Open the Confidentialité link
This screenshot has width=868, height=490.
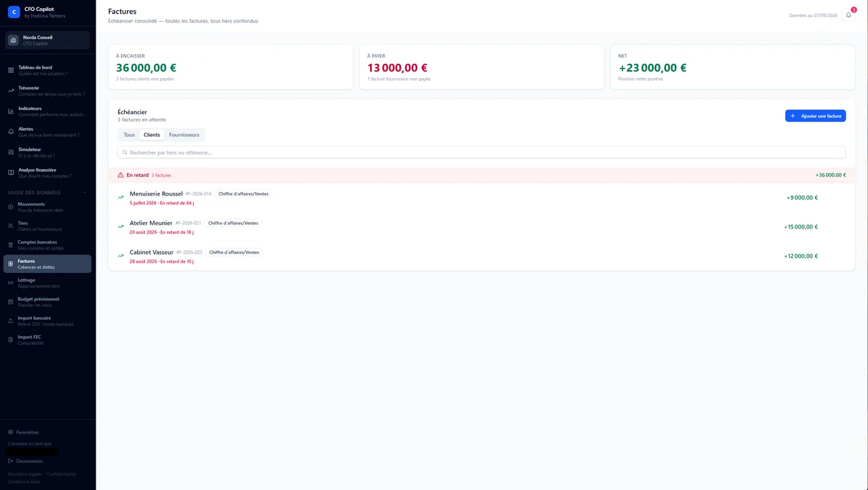(61, 474)
